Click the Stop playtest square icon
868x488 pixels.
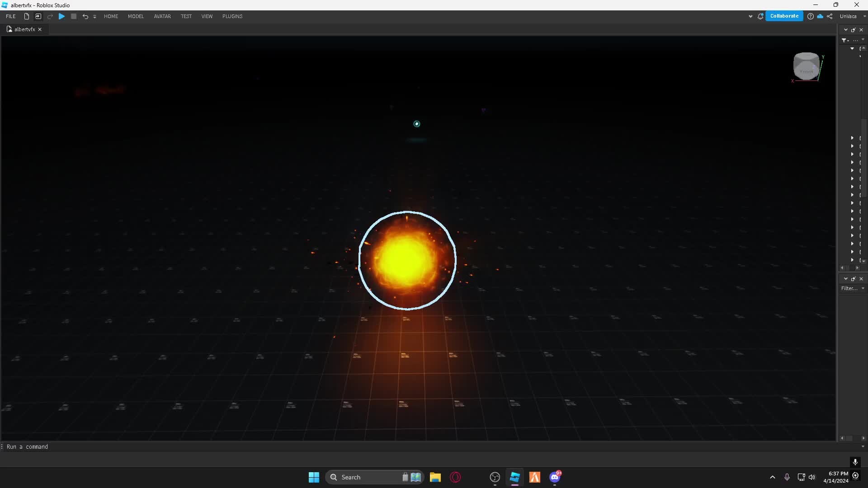click(x=74, y=16)
